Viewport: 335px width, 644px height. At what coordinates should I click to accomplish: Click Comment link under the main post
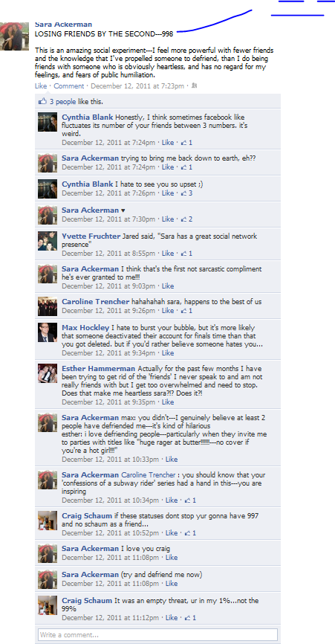[69, 86]
